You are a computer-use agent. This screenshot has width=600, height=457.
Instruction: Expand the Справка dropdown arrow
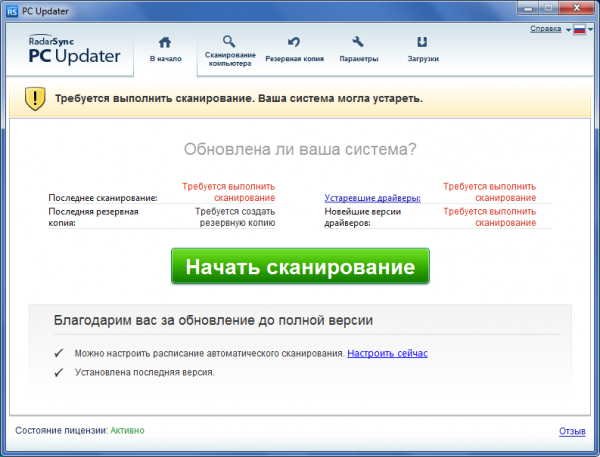(568, 30)
